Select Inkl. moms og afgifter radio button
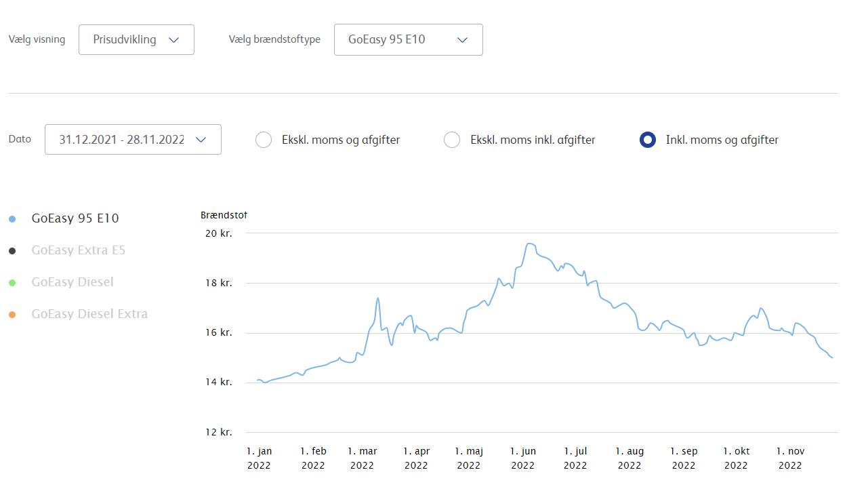The width and height of the screenshot is (868, 487). [648, 140]
